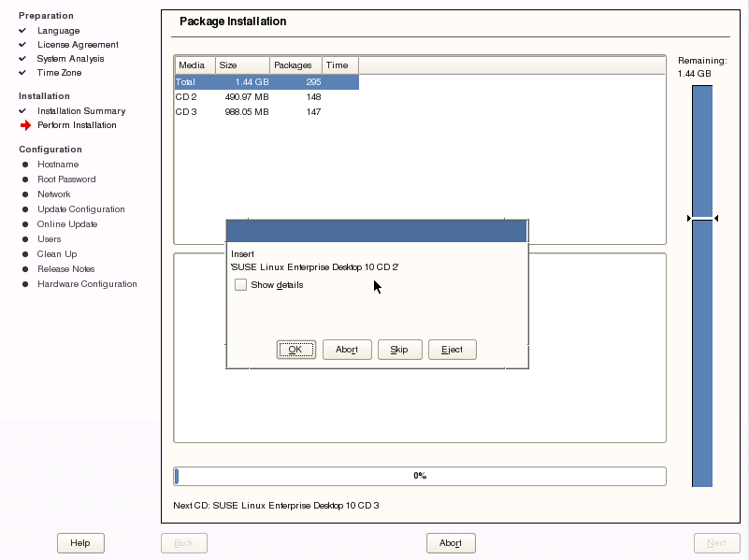Click the Back button
The image size is (749, 560).
[x=184, y=543]
